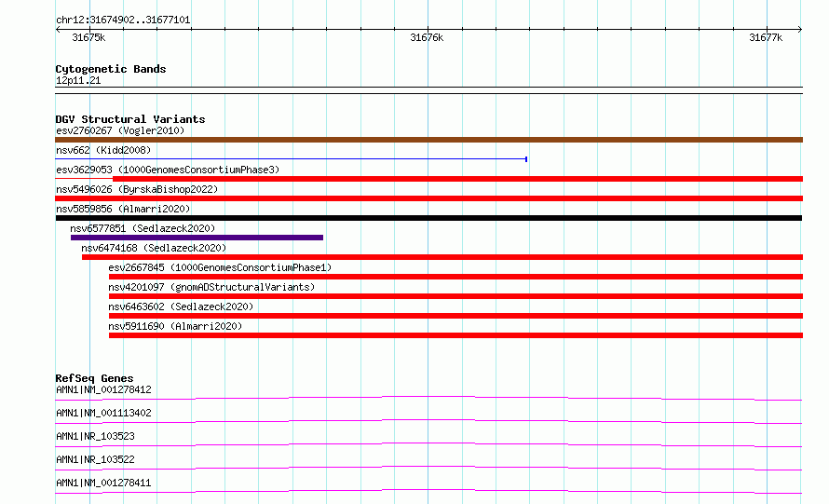This screenshot has height=504, width=829.
Task: Open esv3629053 (1000GenomesConsortiumPhase3) label
Action: 168,170
